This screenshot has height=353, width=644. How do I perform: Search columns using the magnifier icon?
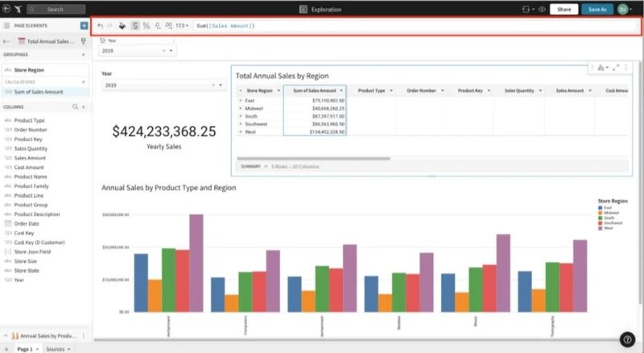(75, 106)
